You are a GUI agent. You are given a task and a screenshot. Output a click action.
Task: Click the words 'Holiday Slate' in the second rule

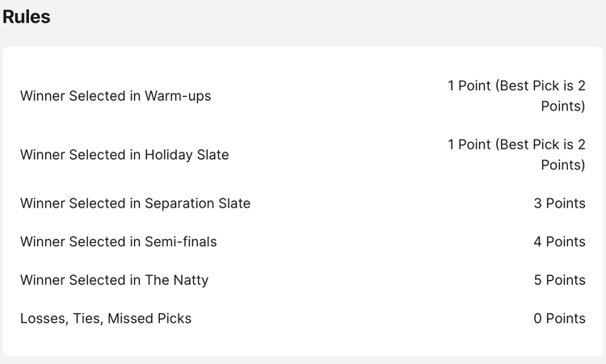tap(187, 155)
